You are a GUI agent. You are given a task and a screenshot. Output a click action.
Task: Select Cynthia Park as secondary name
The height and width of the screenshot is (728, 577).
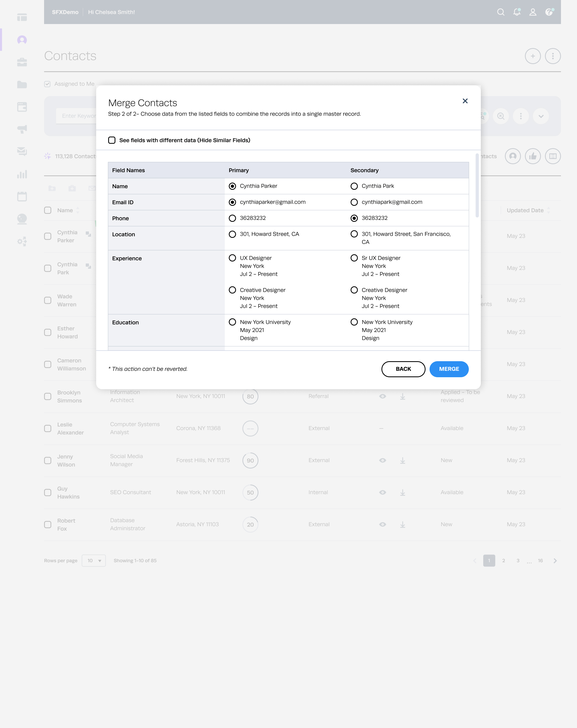pyautogui.click(x=354, y=186)
